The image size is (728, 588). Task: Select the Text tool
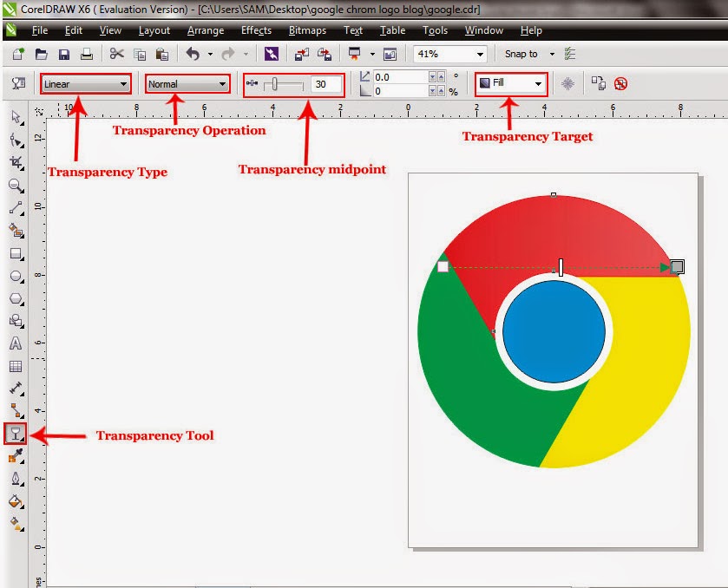(x=16, y=343)
